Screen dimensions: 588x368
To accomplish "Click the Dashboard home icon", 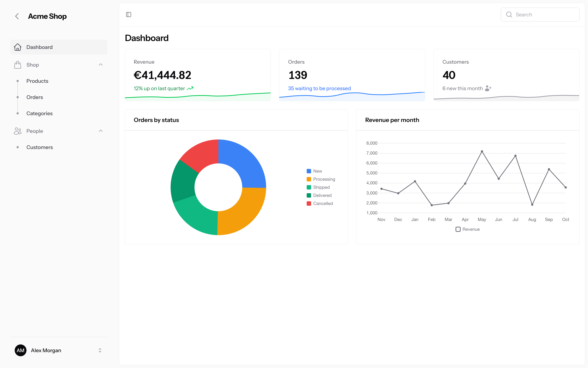I will [x=17, y=47].
